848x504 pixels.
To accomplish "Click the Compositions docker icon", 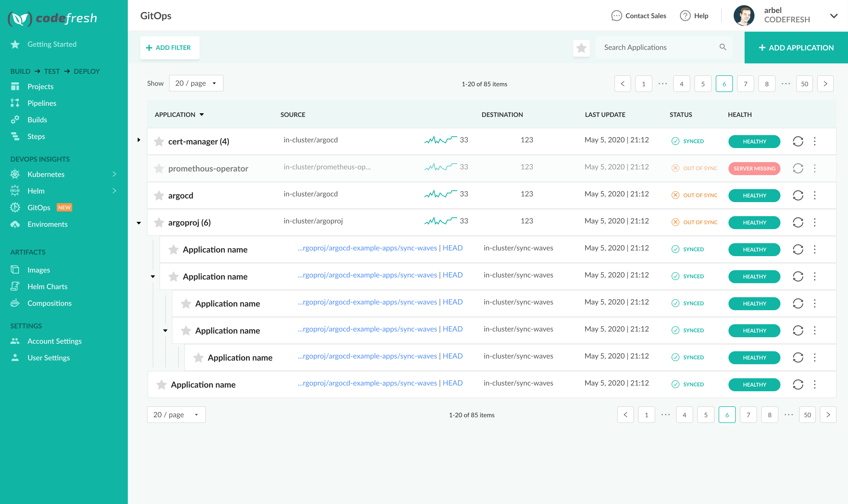I will click(x=15, y=303).
